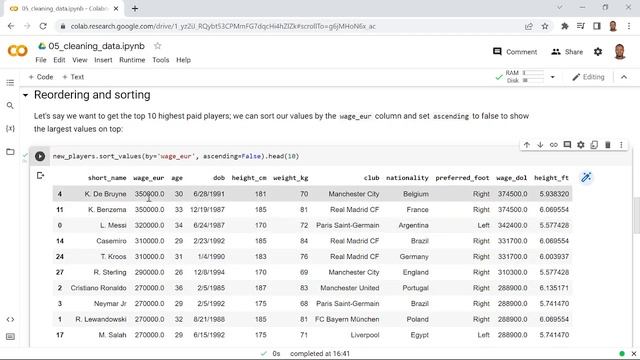The image size is (640, 360).
Task: Delete the cell with trash icon
Action: pyautogui.click(x=607, y=145)
